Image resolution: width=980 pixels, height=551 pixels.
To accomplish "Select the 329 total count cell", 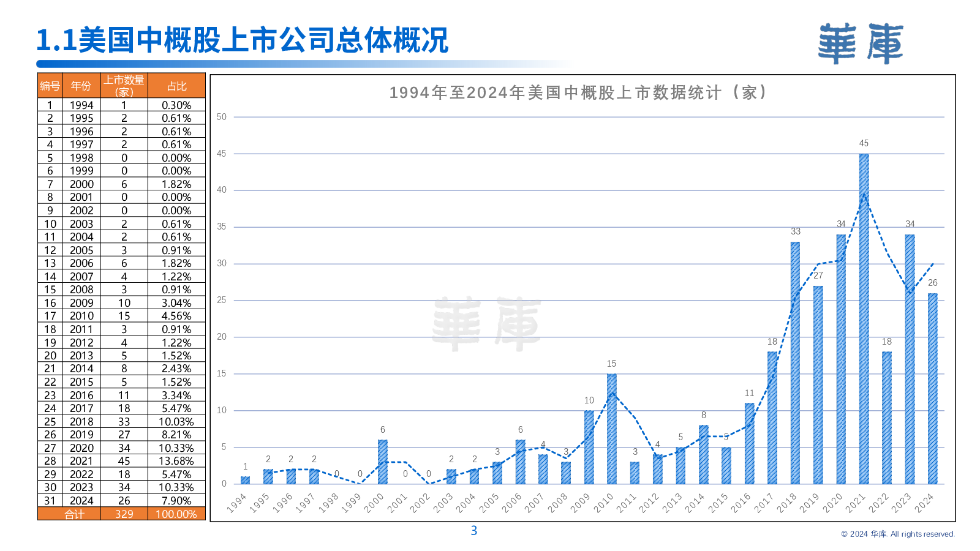I will point(124,514).
